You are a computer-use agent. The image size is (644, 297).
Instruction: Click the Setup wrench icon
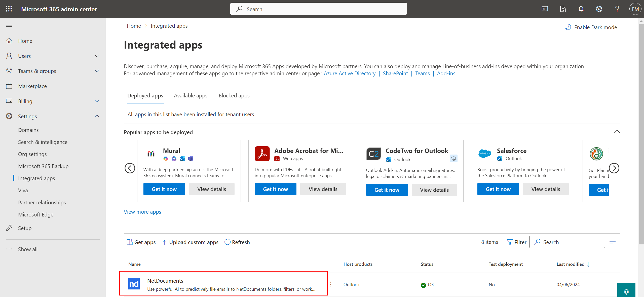9,228
